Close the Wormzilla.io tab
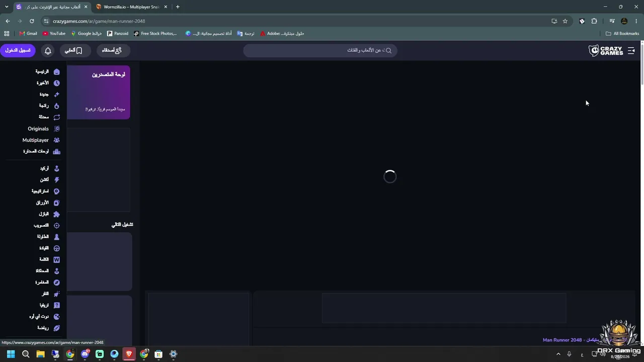The image size is (644, 362). click(166, 7)
